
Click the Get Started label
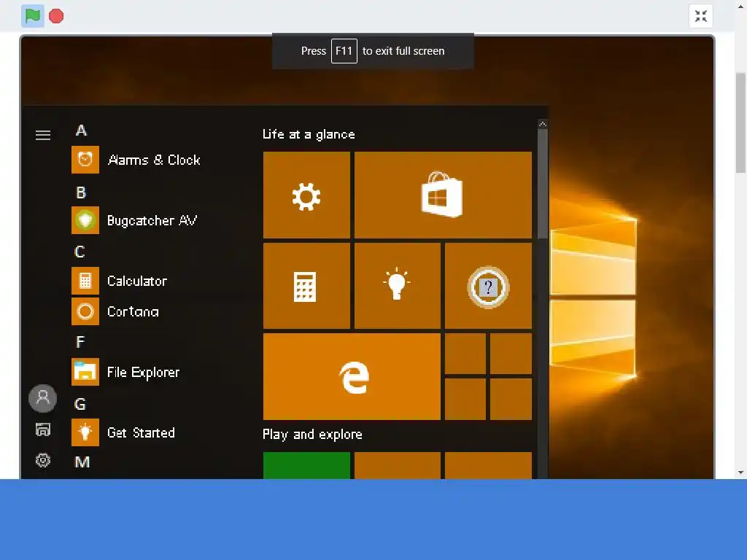[141, 433]
